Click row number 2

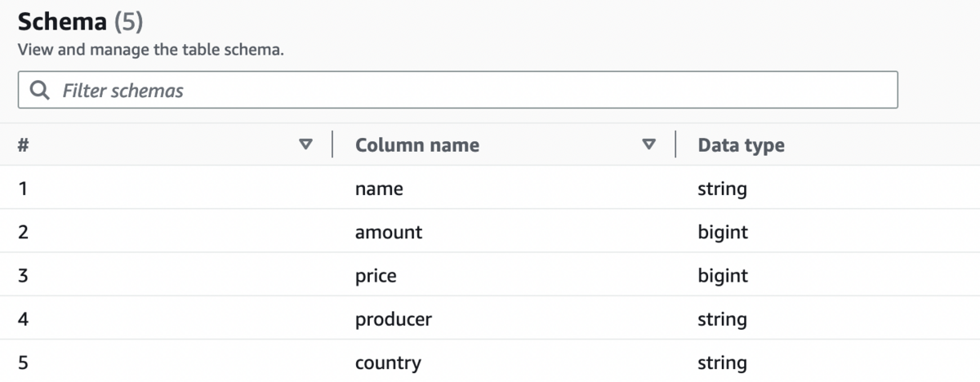tap(23, 232)
